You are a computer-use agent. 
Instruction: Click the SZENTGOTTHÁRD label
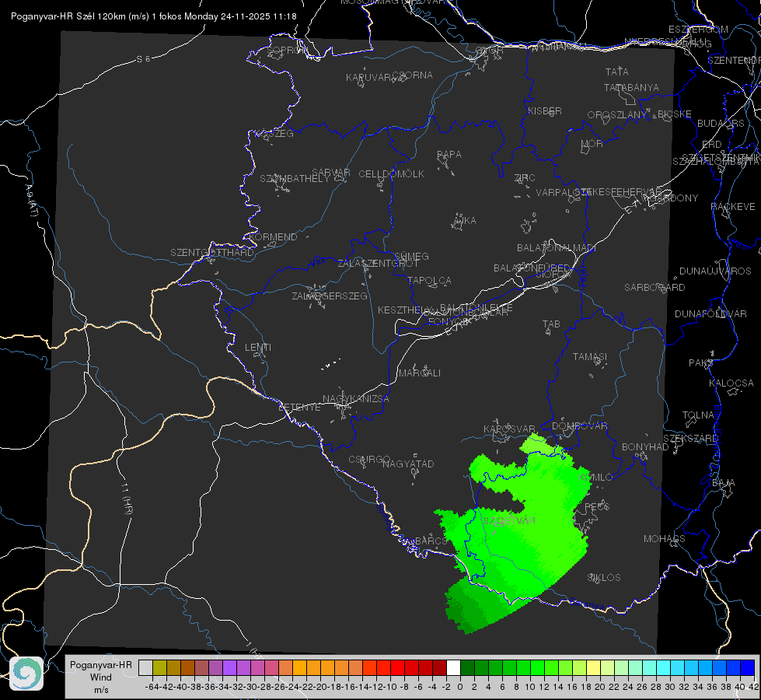(212, 253)
